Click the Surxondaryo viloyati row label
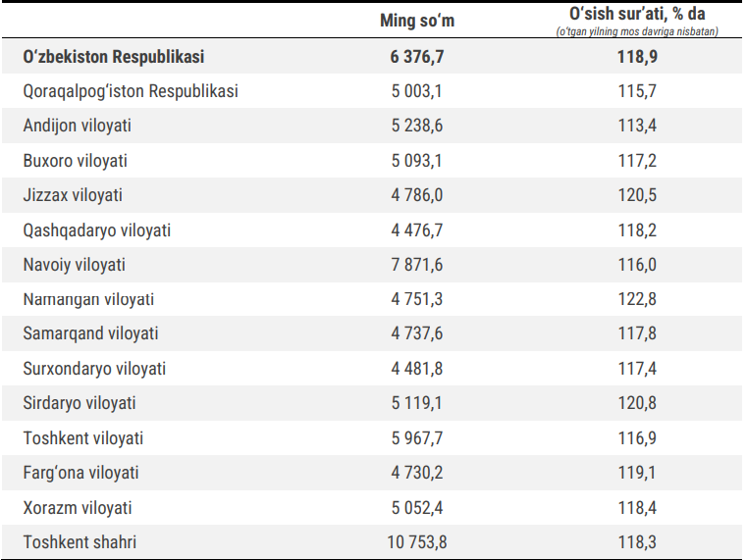Viewport: 747px width, 560px height. [x=94, y=369]
